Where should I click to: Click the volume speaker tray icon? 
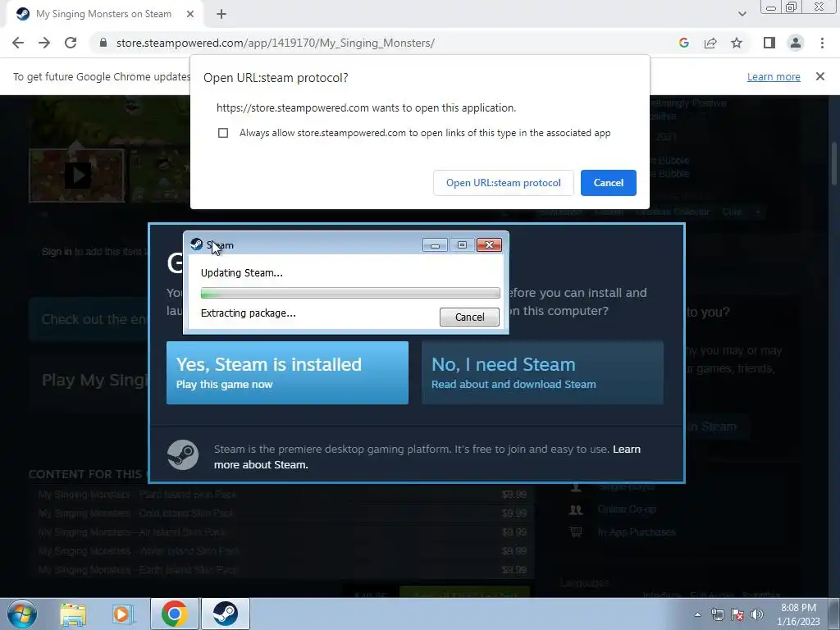click(757, 614)
